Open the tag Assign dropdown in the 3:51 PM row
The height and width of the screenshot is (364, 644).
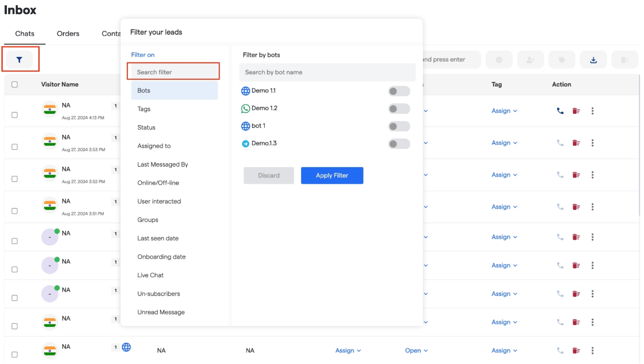coord(504,207)
